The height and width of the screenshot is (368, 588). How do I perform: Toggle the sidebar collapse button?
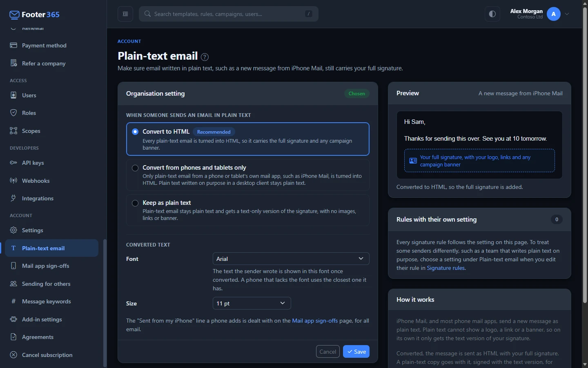125,14
